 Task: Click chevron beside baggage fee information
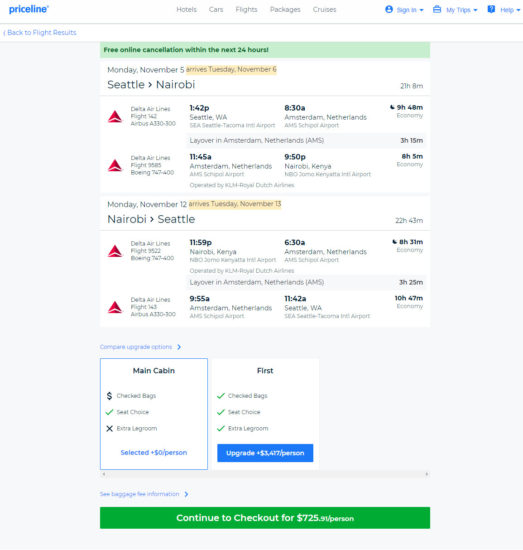pyautogui.click(x=186, y=494)
